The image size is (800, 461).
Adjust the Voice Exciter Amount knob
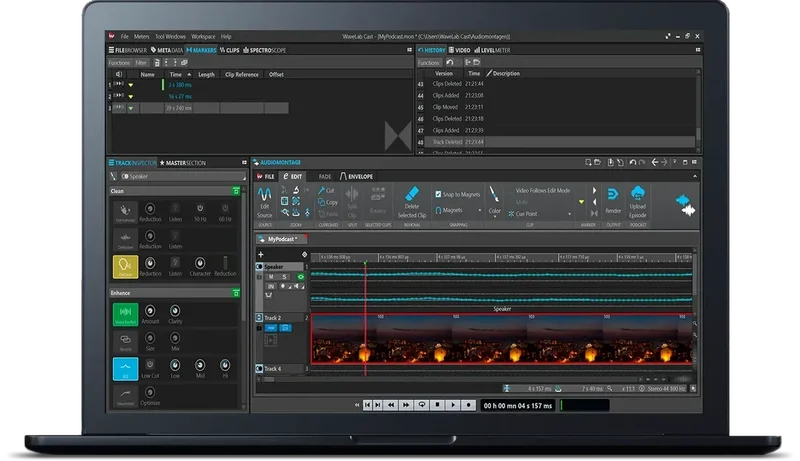coord(150,311)
